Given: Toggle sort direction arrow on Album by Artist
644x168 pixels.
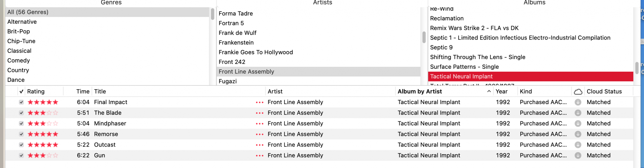Looking at the screenshot, I should (x=489, y=92).
